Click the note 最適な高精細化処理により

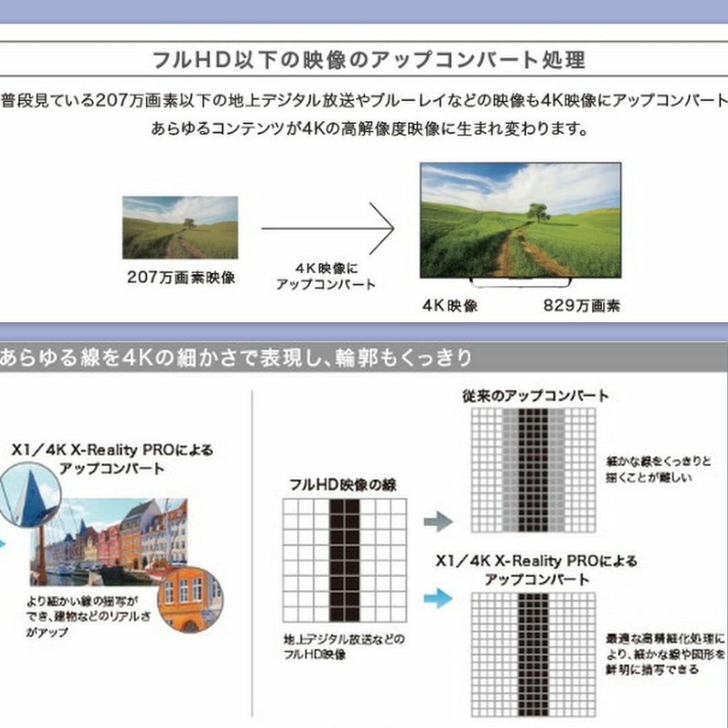665,654
